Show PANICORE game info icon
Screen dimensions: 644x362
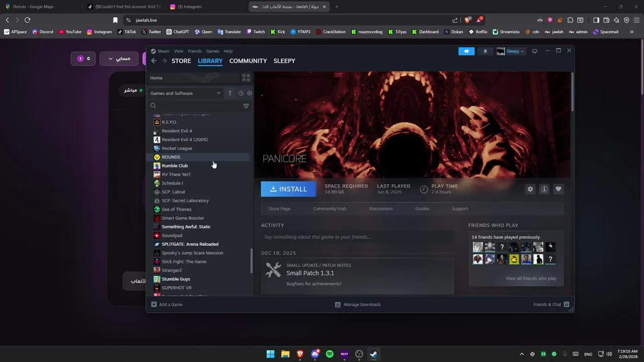tap(544, 189)
